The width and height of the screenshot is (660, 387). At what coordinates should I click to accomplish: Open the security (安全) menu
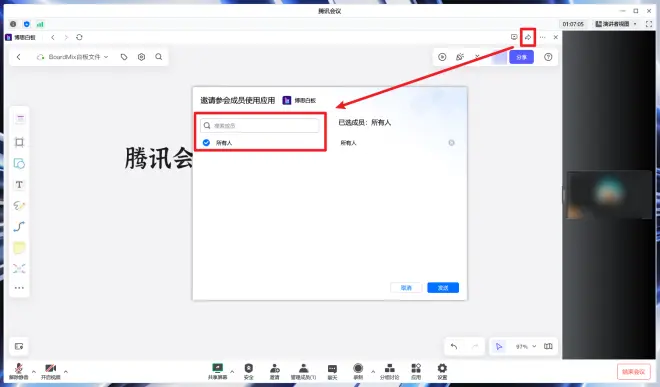pyautogui.click(x=249, y=371)
